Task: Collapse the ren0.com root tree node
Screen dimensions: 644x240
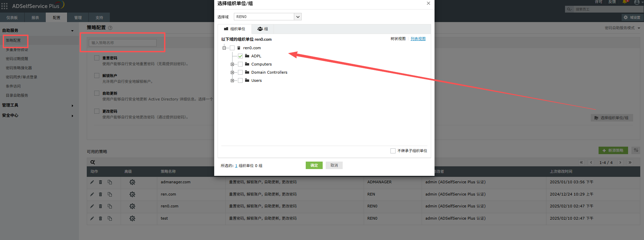Action: [x=224, y=48]
